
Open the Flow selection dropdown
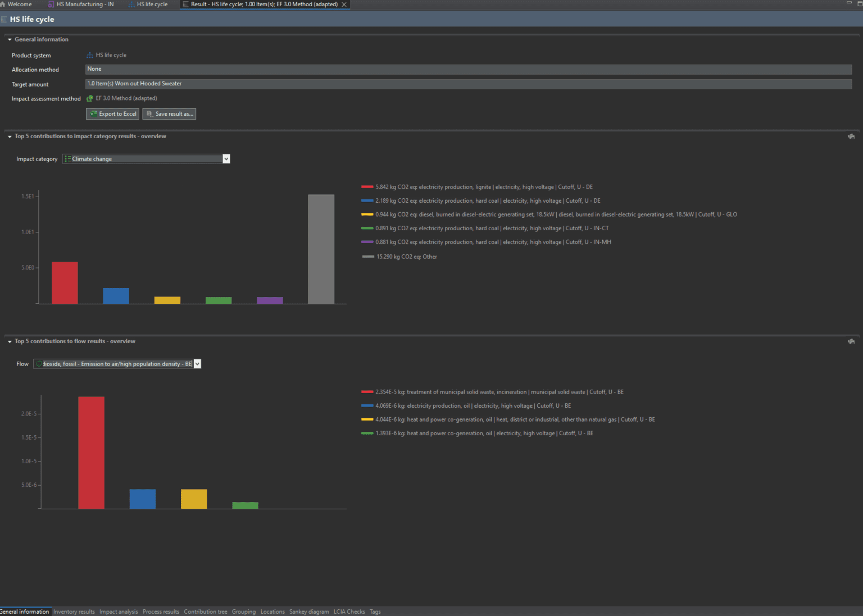coord(197,364)
